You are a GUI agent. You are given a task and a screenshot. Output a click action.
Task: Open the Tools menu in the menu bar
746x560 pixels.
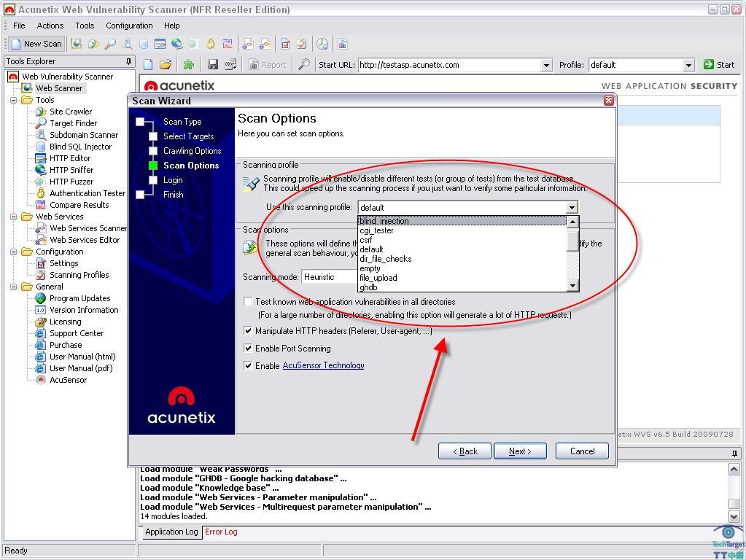click(x=85, y=26)
